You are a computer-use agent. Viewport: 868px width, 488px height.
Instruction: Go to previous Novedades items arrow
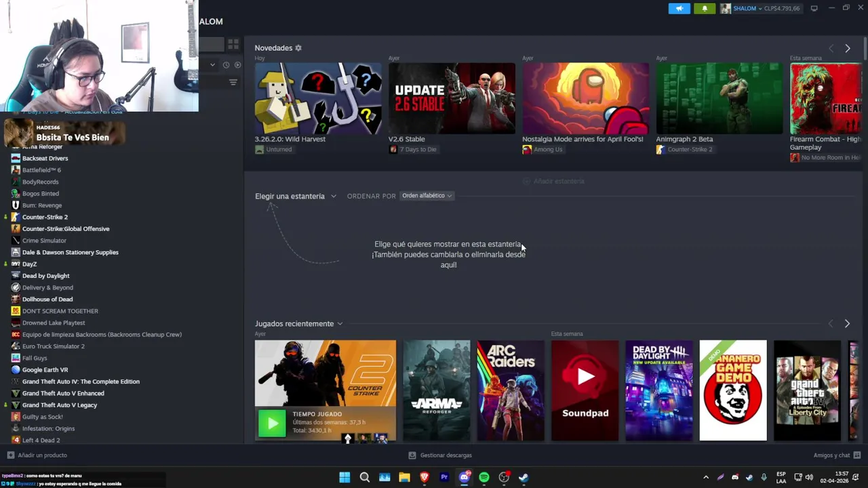pos(831,48)
